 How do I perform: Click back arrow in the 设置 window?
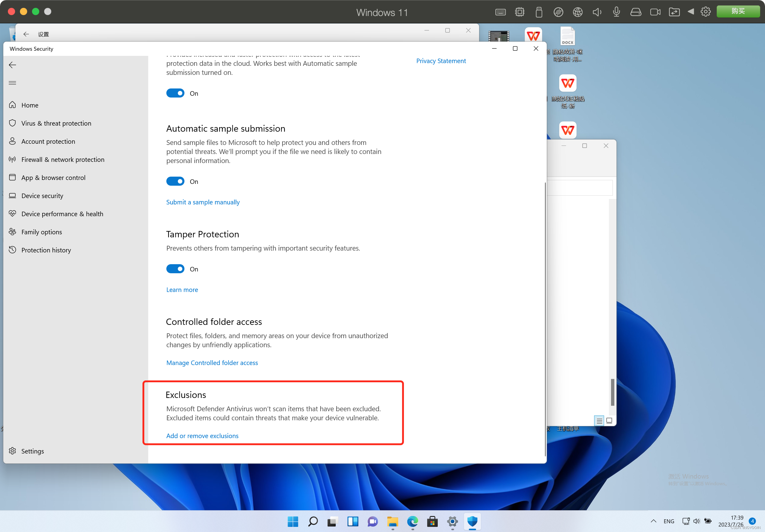pyautogui.click(x=26, y=34)
